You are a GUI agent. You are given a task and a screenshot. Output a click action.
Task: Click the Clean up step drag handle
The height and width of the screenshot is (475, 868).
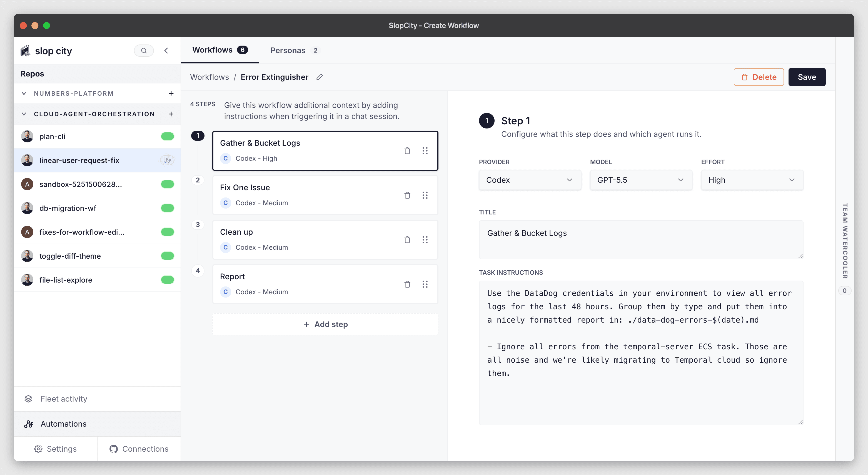[x=425, y=240]
